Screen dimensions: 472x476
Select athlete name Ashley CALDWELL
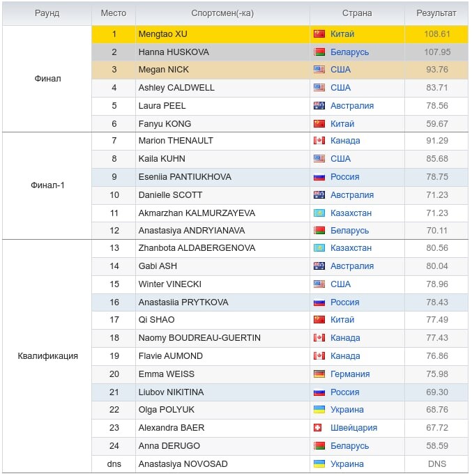(176, 88)
